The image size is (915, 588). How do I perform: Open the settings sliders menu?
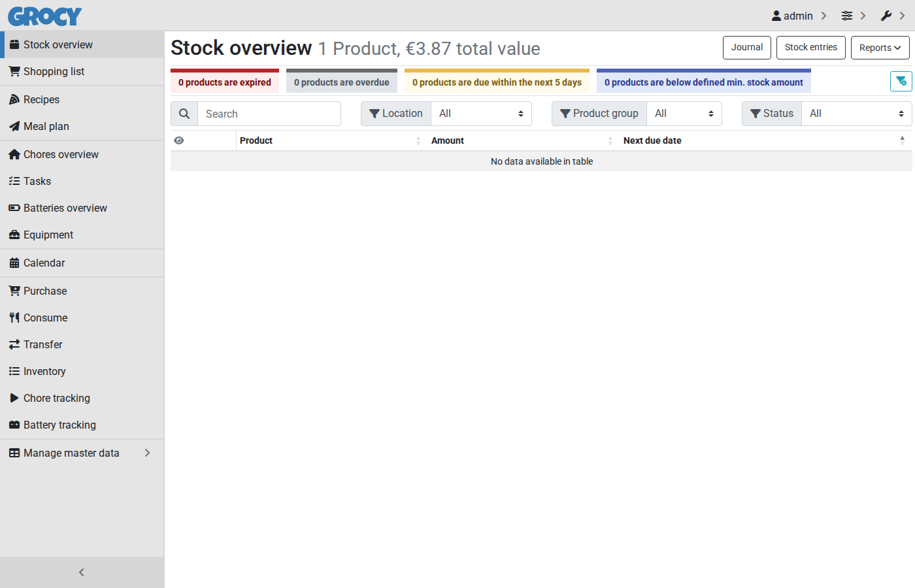[854, 16]
